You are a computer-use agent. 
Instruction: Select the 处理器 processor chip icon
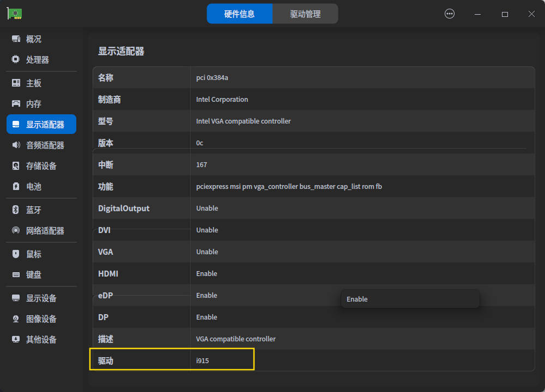coord(16,59)
